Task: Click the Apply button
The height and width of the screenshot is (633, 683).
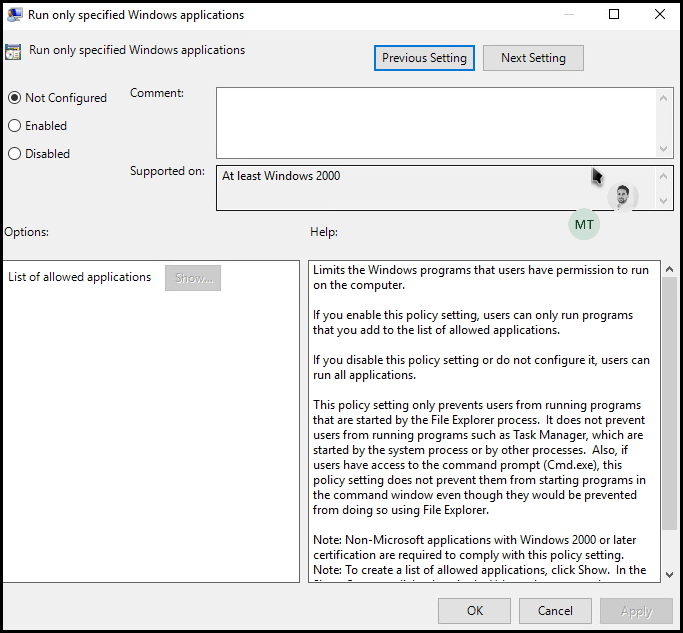Action: 636,611
